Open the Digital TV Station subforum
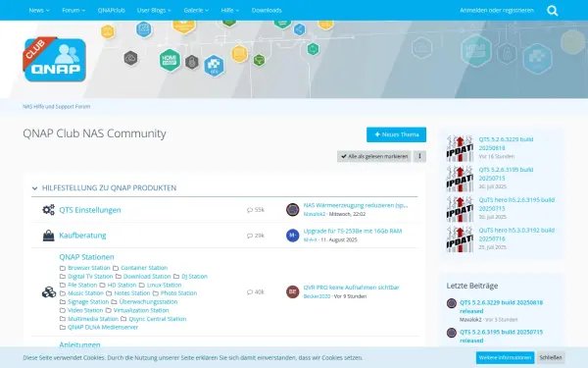Image resolution: width=588 pixels, height=368 pixels. pyautogui.click(x=90, y=277)
